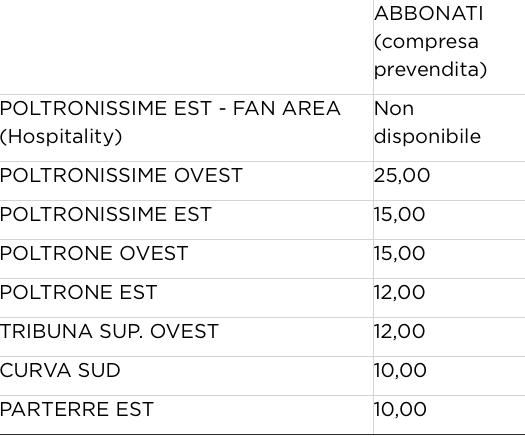This screenshot has width=525, height=437.
Task: Click the 12,00 price for TRIBUNA SUP. OVEST
Action: tap(399, 332)
